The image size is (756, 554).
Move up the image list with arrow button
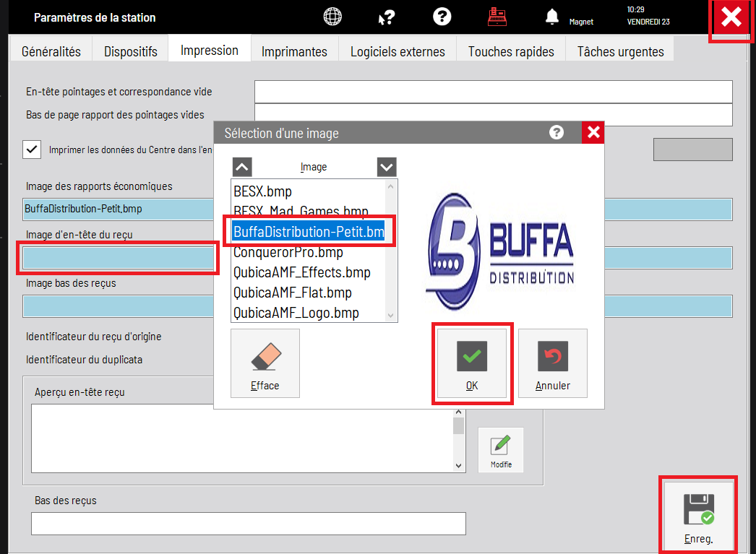point(242,167)
